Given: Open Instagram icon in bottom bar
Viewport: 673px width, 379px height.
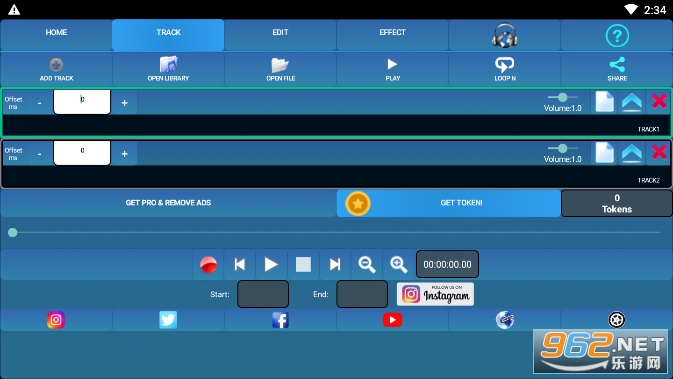Looking at the screenshot, I should click(x=56, y=320).
